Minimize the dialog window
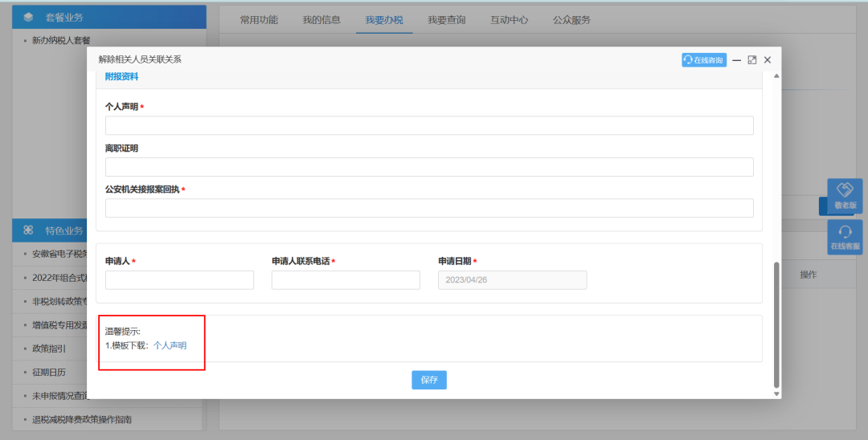This screenshot has width=868, height=440. 736,60
